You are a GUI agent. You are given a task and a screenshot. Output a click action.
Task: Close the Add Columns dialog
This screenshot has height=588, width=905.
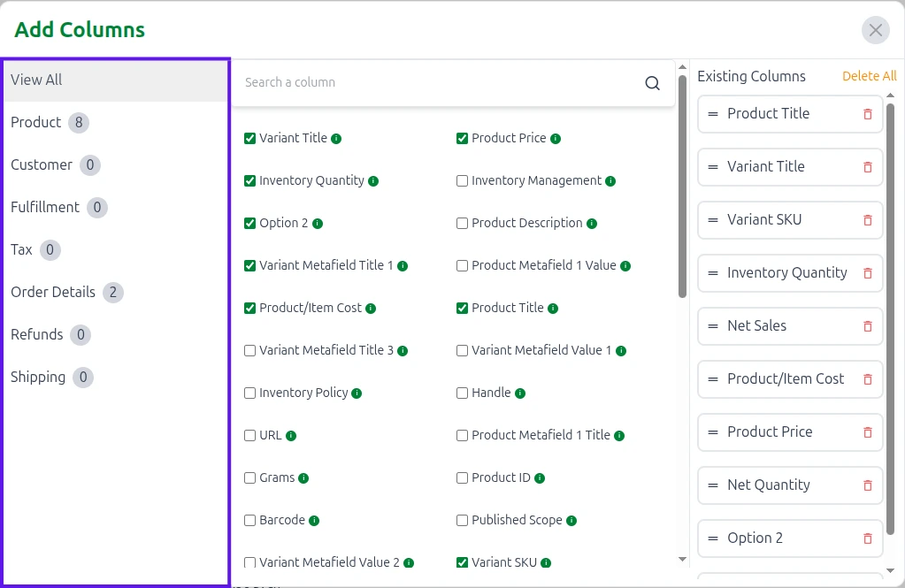tap(875, 30)
